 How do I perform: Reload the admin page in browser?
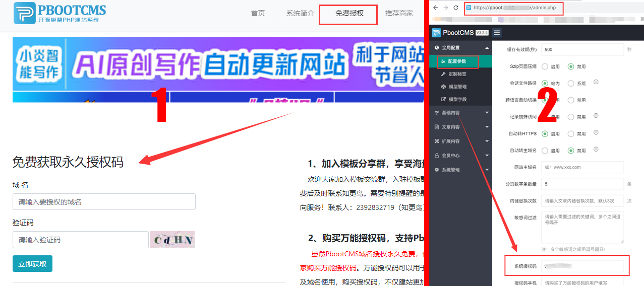tap(456, 8)
